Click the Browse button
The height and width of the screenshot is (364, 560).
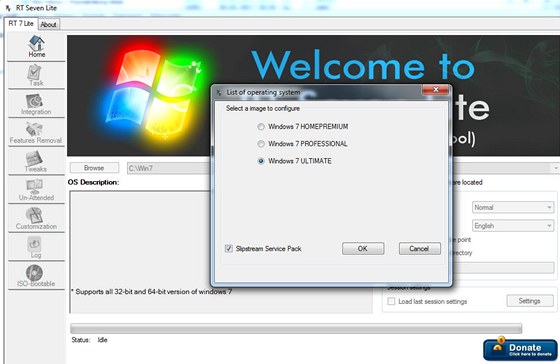click(94, 168)
